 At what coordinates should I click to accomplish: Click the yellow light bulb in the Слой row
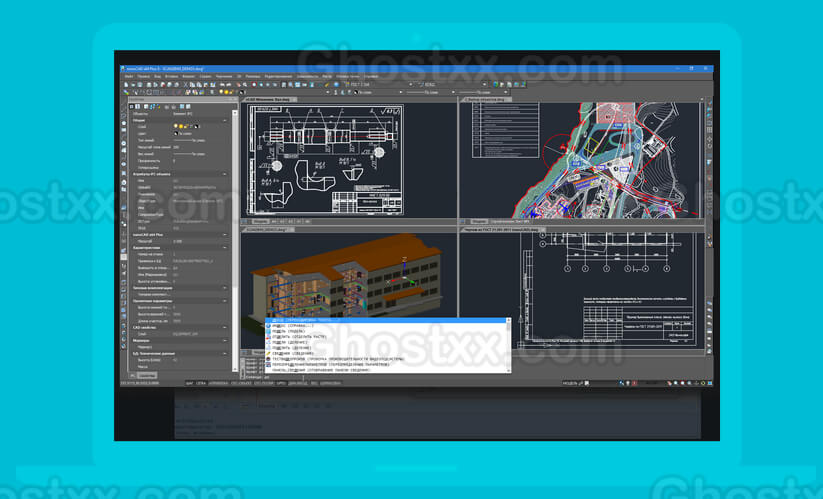pos(176,127)
